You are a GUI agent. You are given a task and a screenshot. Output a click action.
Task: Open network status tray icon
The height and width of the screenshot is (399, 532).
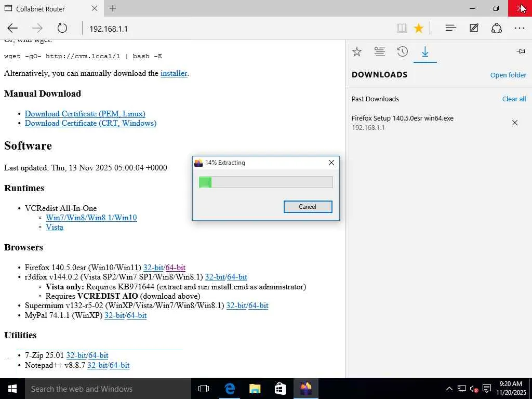[461, 389]
